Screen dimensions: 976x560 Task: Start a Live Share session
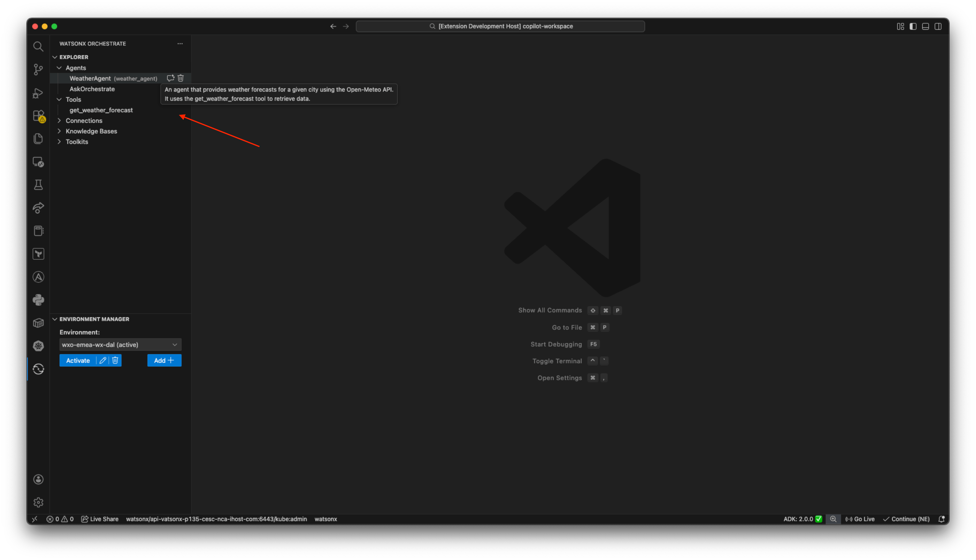99,519
